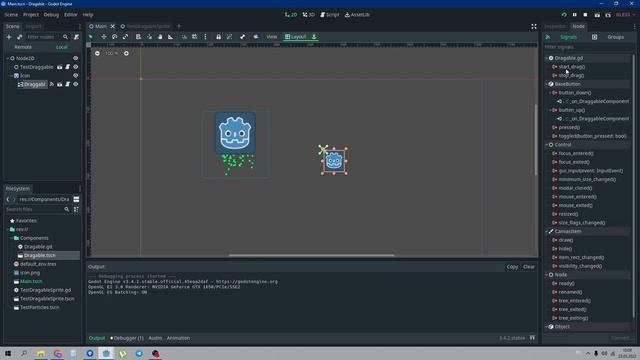Select the Scale mode tool

click(x=125, y=37)
